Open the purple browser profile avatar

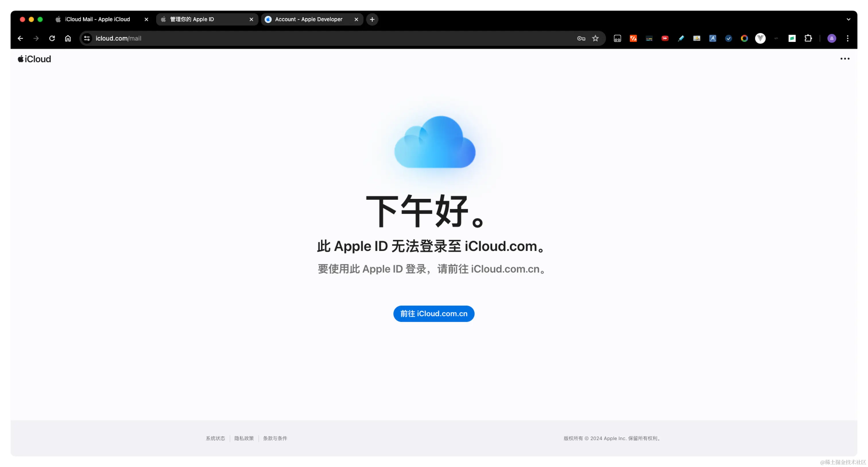832,38
